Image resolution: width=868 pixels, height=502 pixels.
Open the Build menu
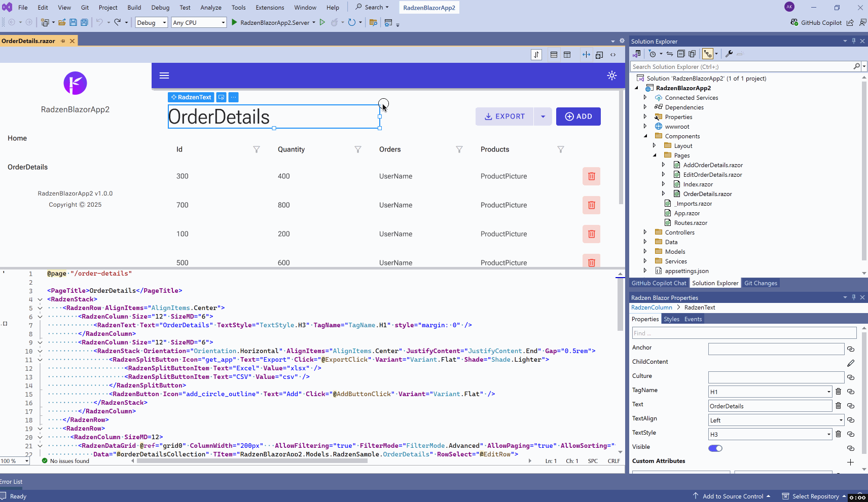[134, 8]
